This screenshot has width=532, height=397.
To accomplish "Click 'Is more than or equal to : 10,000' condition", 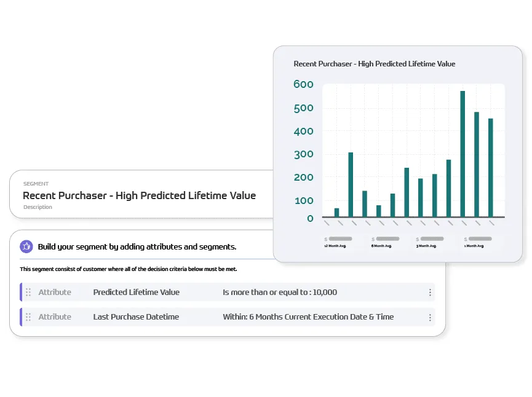I will [x=280, y=293].
